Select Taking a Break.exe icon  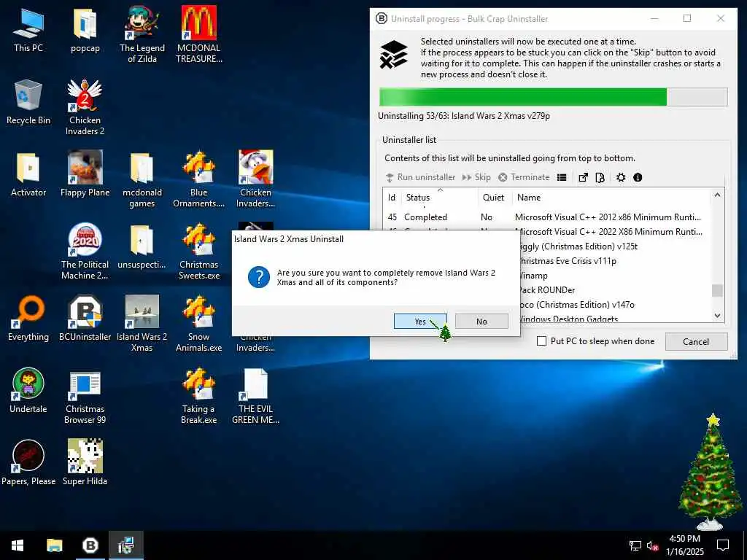point(198,396)
